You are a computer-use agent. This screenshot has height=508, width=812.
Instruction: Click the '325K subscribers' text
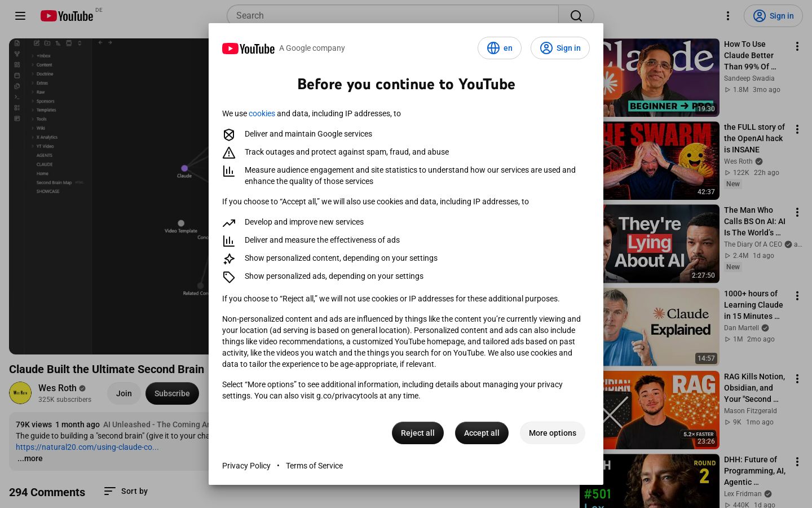pyautogui.click(x=65, y=400)
